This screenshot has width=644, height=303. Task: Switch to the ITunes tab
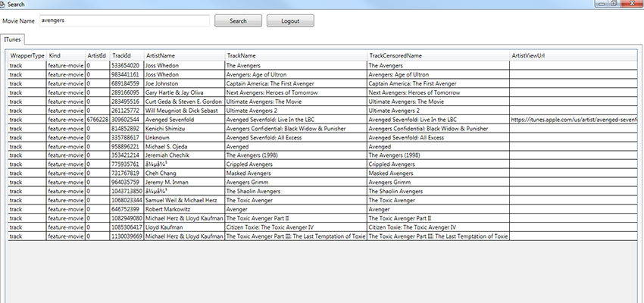[x=13, y=40]
